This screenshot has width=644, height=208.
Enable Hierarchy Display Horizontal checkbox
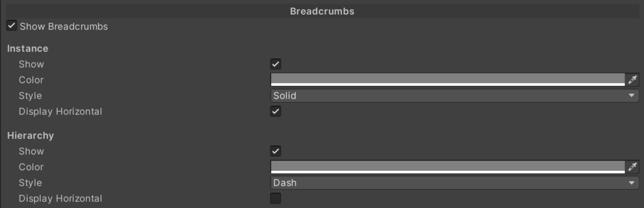(x=276, y=198)
